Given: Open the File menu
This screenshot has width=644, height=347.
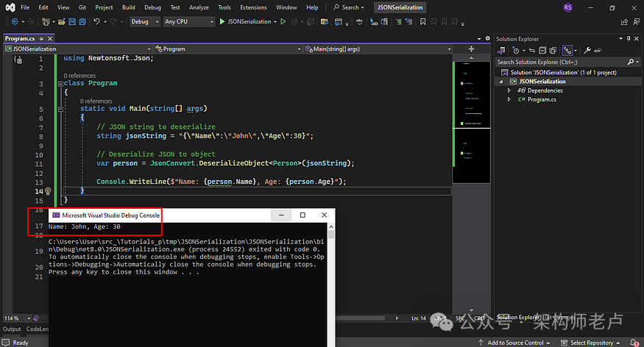Looking at the screenshot, I should click(x=25, y=7).
